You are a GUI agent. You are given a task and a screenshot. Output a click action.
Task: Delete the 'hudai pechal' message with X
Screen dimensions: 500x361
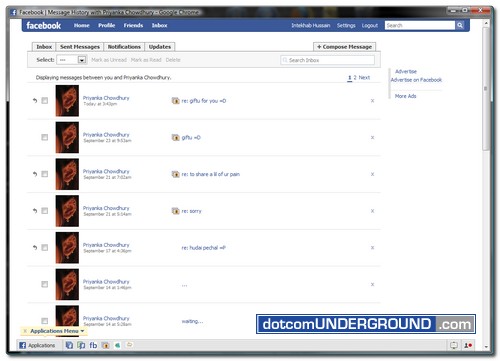[372, 248]
